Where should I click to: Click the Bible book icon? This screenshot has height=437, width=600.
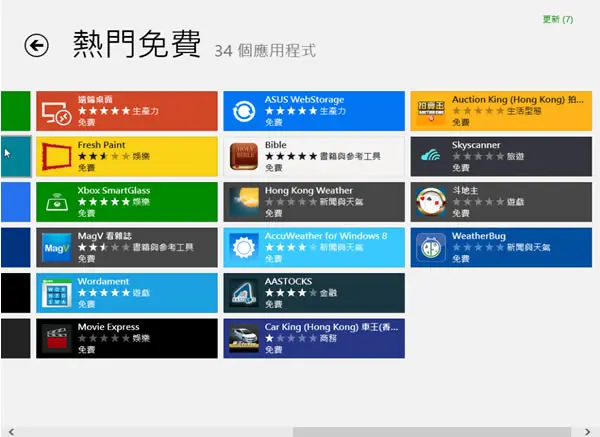[x=244, y=157]
